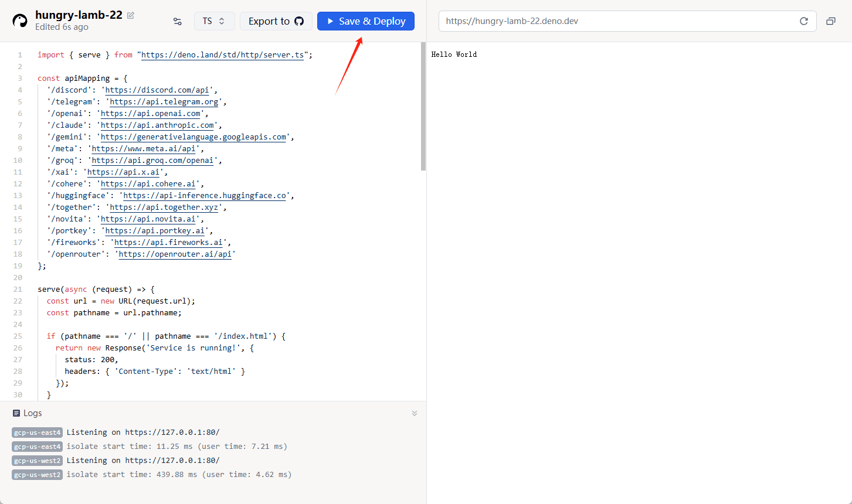Open the api.cohere.ai link

[148, 183]
